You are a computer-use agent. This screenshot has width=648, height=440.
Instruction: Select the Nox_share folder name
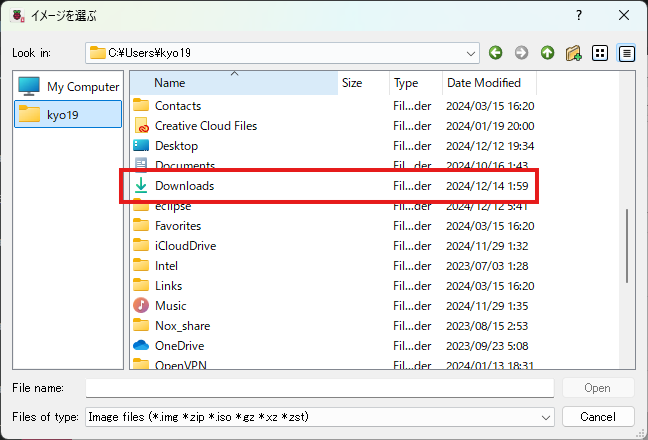point(182,326)
